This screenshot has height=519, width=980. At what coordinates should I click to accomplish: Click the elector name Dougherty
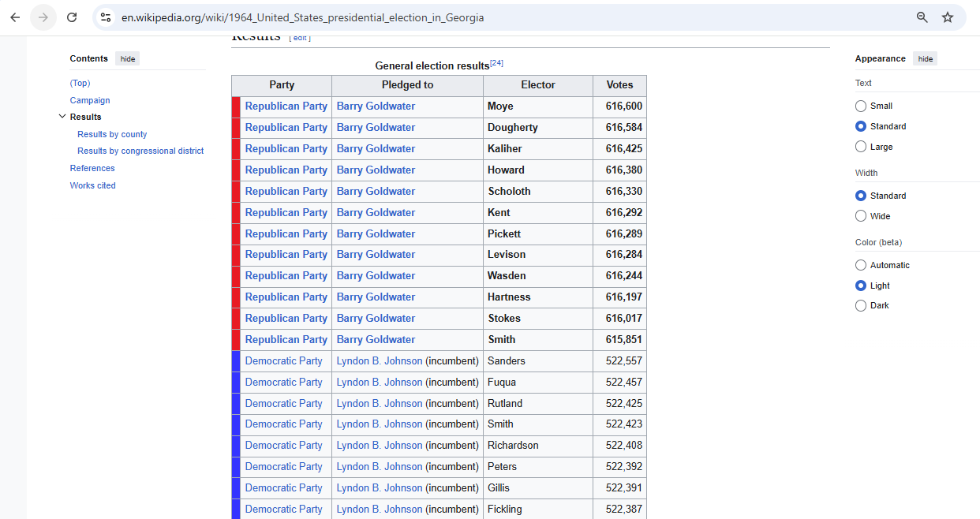click(513, 127)
